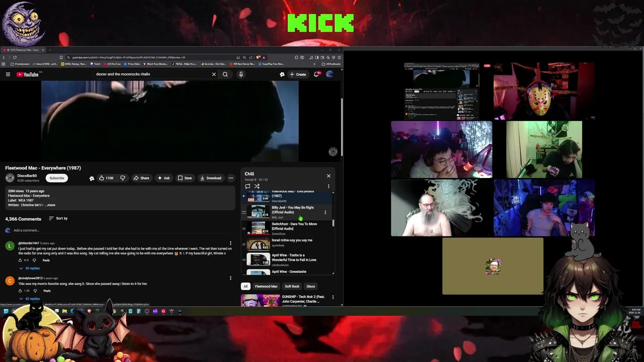Image resolution: width=644 pixels, height=362 pixels.
Task: Open options for the GUNSHIP video
Action: [333, 298]
